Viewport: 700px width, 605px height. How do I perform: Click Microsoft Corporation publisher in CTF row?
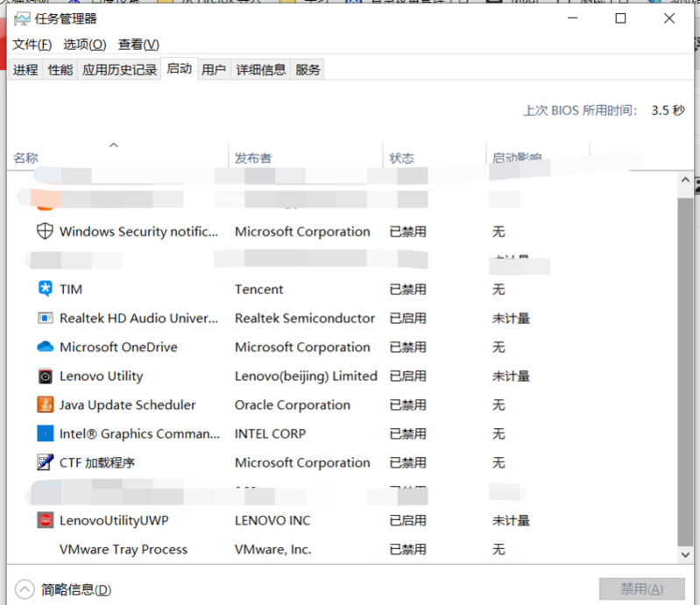(302, 462)
